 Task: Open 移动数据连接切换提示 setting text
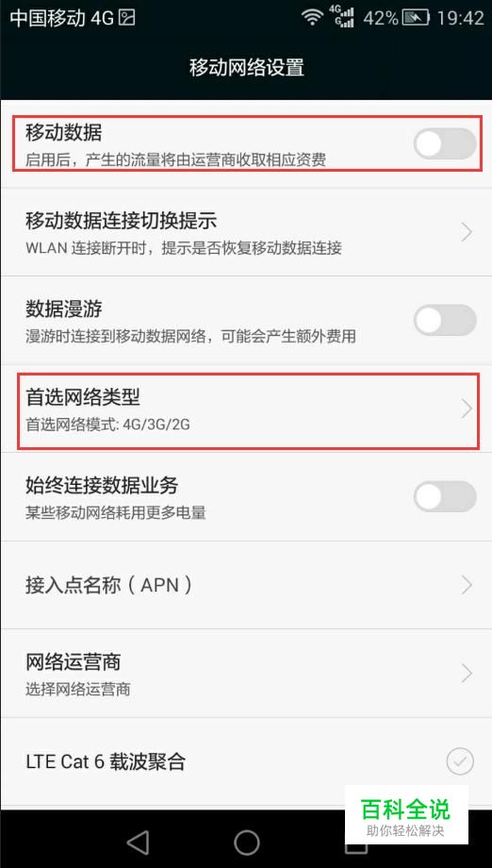121,221
